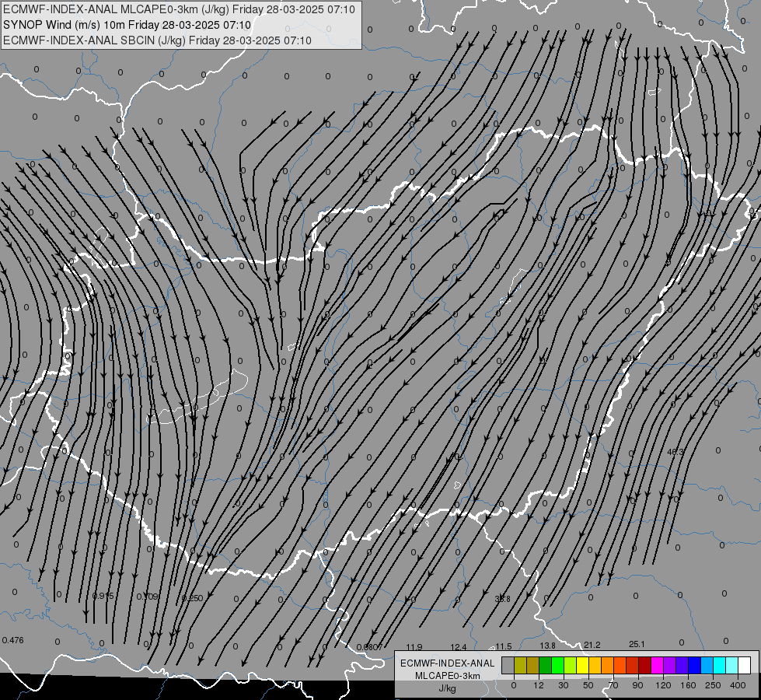Select the dark red legend swatch
The width and height of the screenshot is (761, 700).
tap(644, 665)
